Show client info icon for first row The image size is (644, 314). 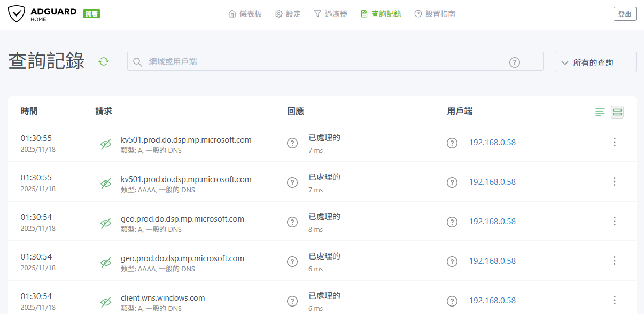click(x=452, y=143)
